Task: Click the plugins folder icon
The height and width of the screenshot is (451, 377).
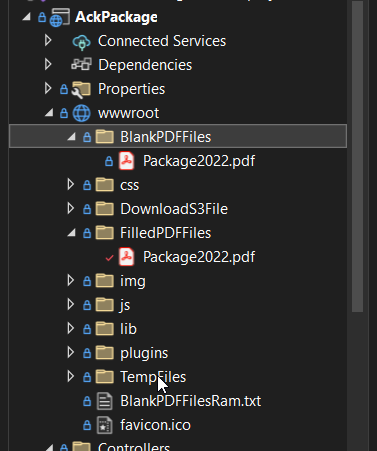Action: (105, 352)
